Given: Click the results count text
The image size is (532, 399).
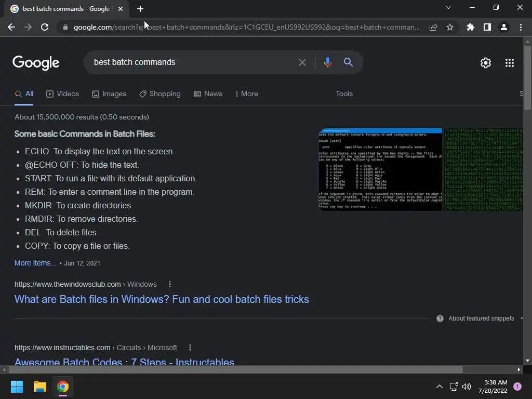Looking at the screenshot, I should click(x=82, y=117).
